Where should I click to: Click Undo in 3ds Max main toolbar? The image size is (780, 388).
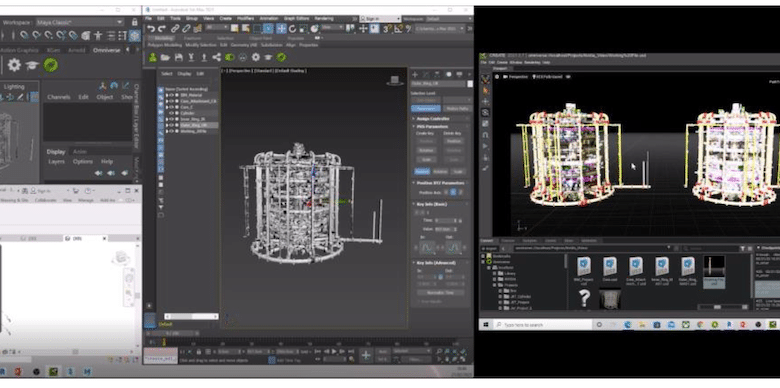pyautogui.click(x=151, y=29)
